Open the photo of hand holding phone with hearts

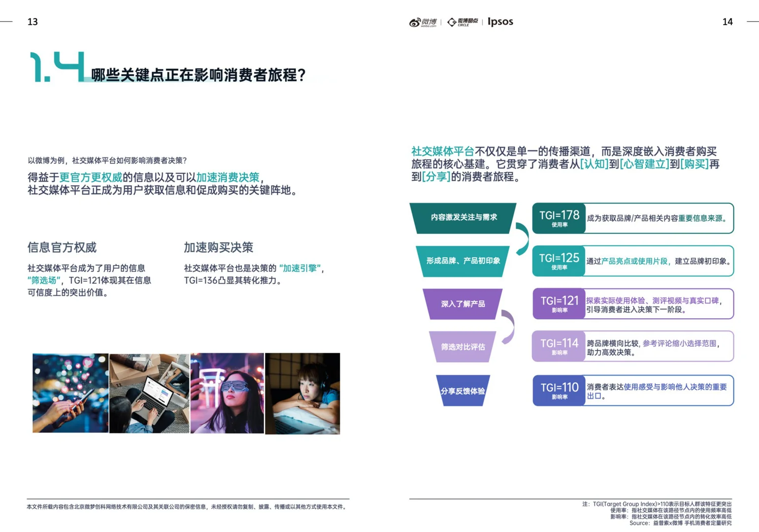pos(70,393)
